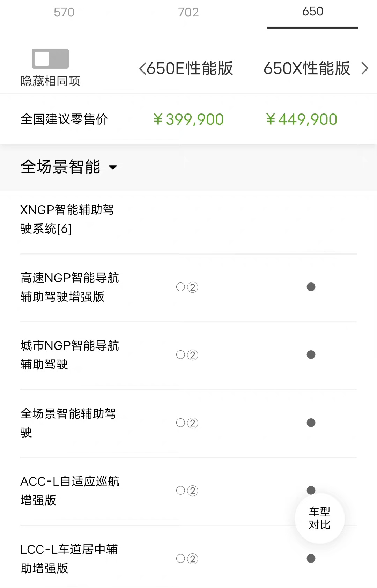Toggle the 隐藏相同项 switch
Image resolution: width=377 pixels, height=588 pixels.
pyautogui.click(x=50, y=59)
